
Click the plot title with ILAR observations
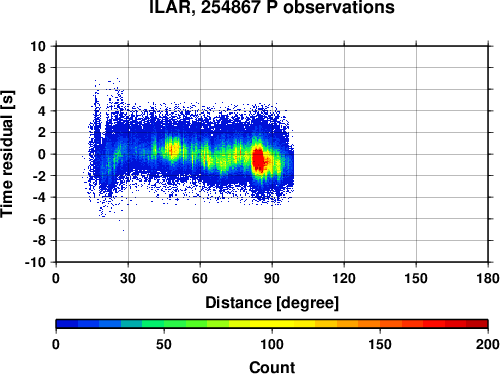(x=272, y=7)
